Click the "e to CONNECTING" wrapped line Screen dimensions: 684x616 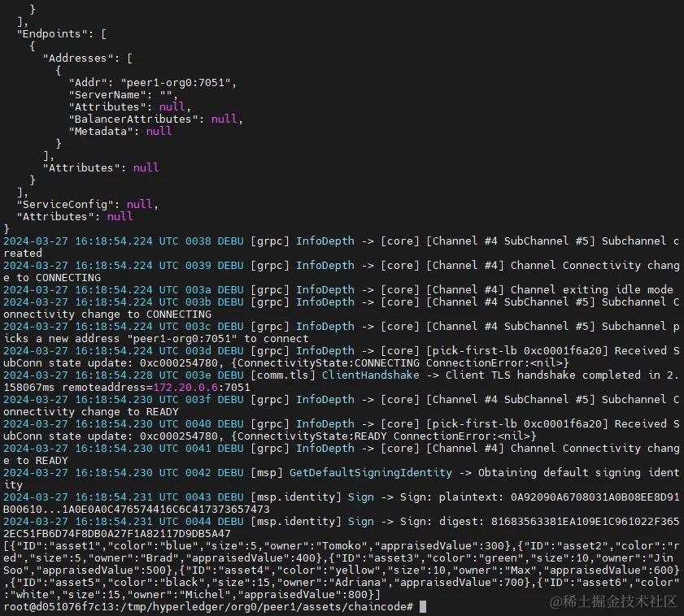[x=52, y=278]
